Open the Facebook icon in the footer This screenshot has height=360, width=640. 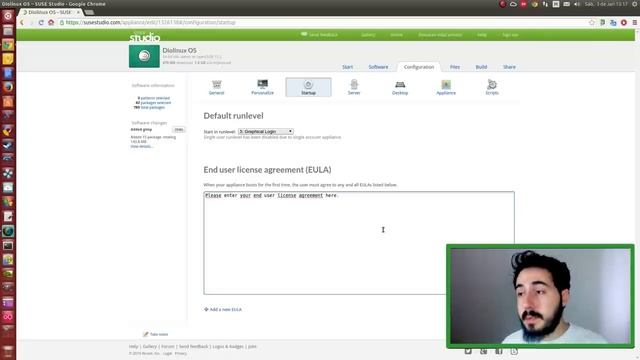pos(499,351)
